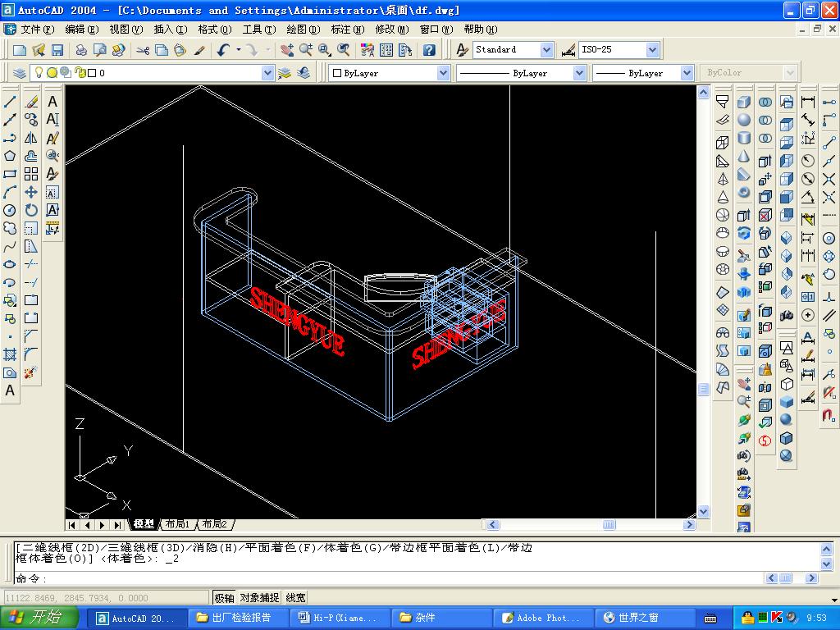Toggle layer 0 on/off lightbulb

[39, 73]
